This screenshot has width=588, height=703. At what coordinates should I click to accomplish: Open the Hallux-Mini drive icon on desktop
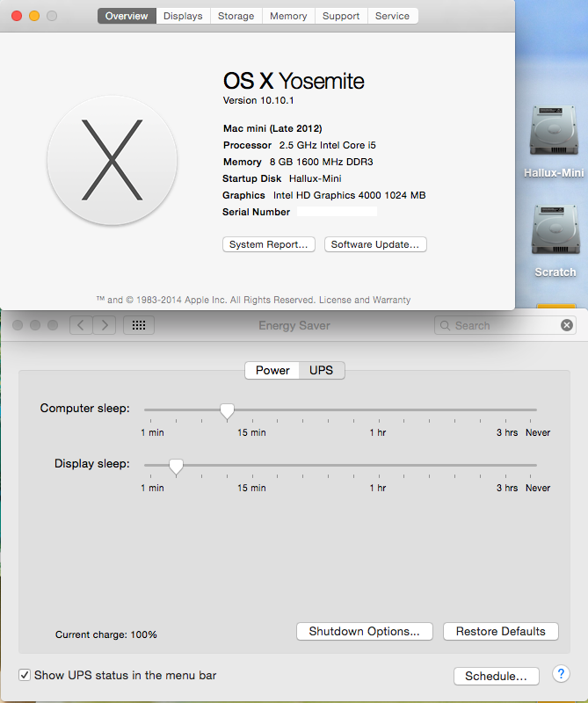click(553, 131)
